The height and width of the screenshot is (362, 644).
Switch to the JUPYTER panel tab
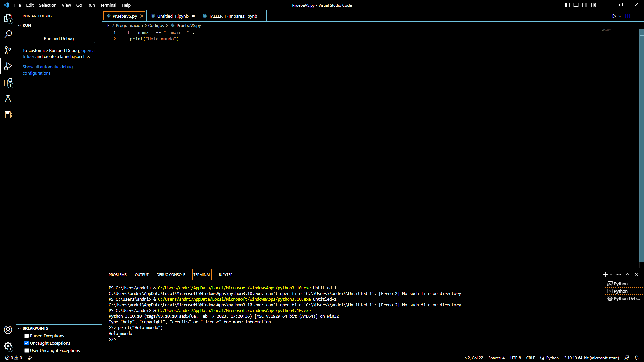point(225,274)
